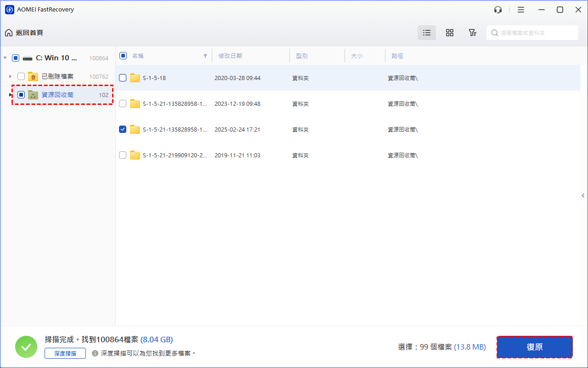Toggle the 資源回收筒 checkbox
This screenshot has height=368, width=588.
point(21,95)
